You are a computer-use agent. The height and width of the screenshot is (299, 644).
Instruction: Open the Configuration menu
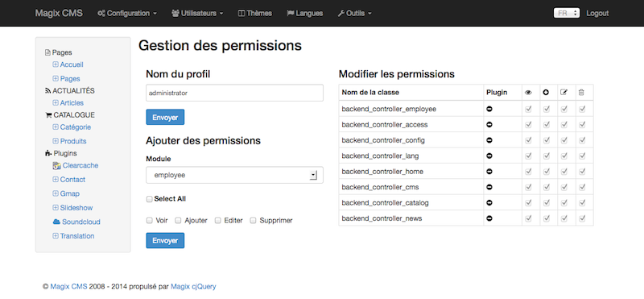(127, 13)
